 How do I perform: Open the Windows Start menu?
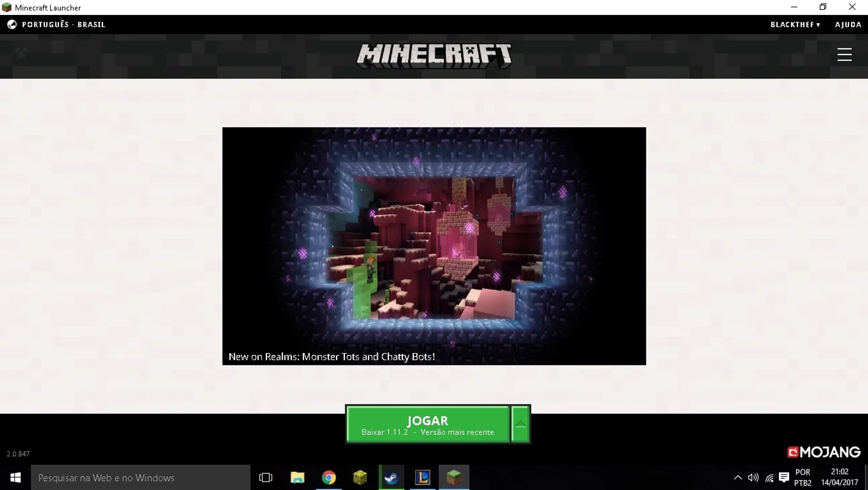pos(16,478)
